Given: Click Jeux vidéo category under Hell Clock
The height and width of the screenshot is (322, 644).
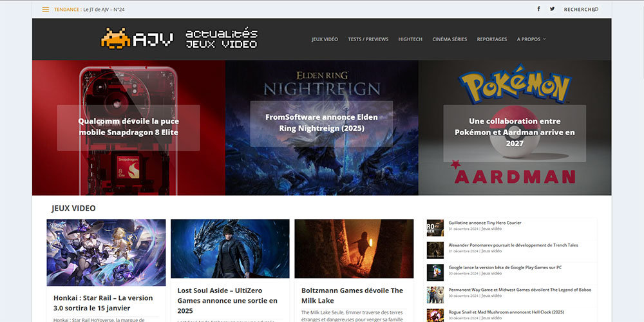Looking at the screenshot, I should coord(491,318).
